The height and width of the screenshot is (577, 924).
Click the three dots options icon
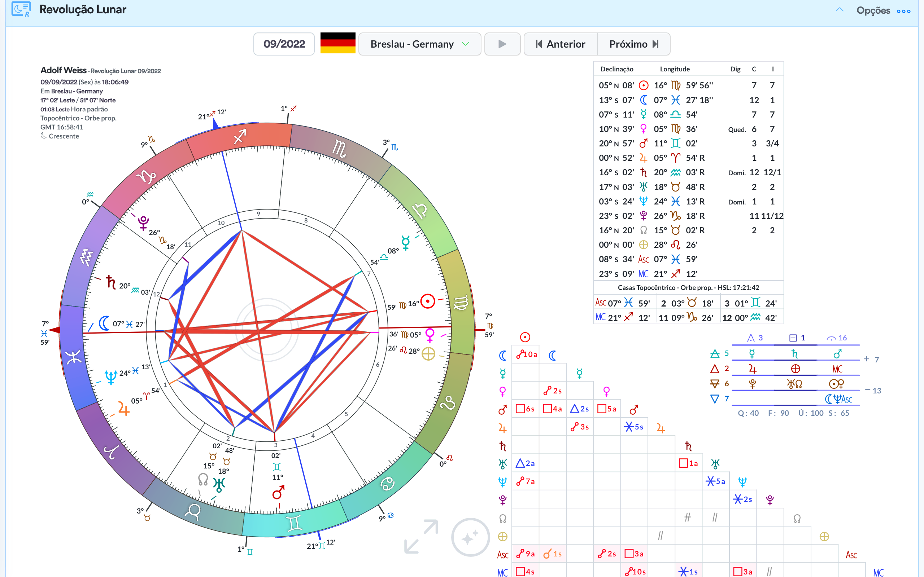pyautogui.click(x=904, y=11)
